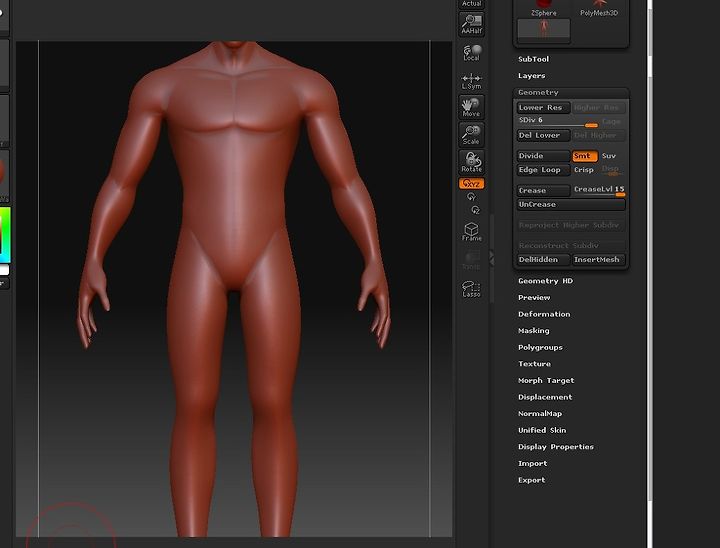Click the Actual size icon

click(471, 4)
